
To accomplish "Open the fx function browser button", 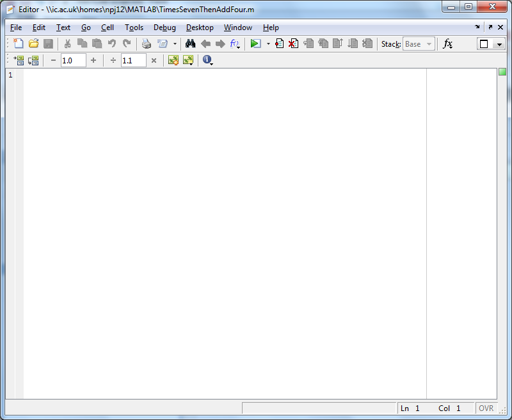I will click(447, 44).
